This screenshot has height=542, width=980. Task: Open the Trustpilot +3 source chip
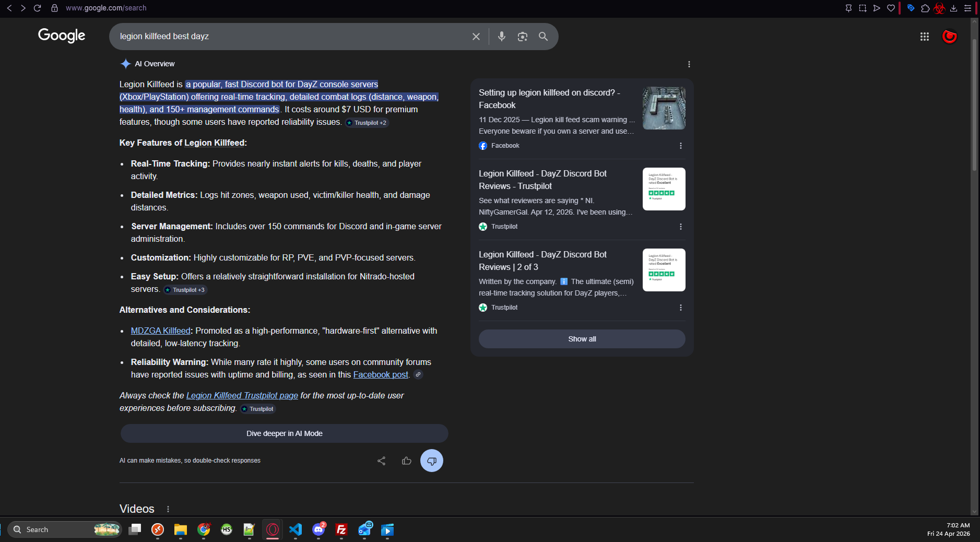point(185,290)
